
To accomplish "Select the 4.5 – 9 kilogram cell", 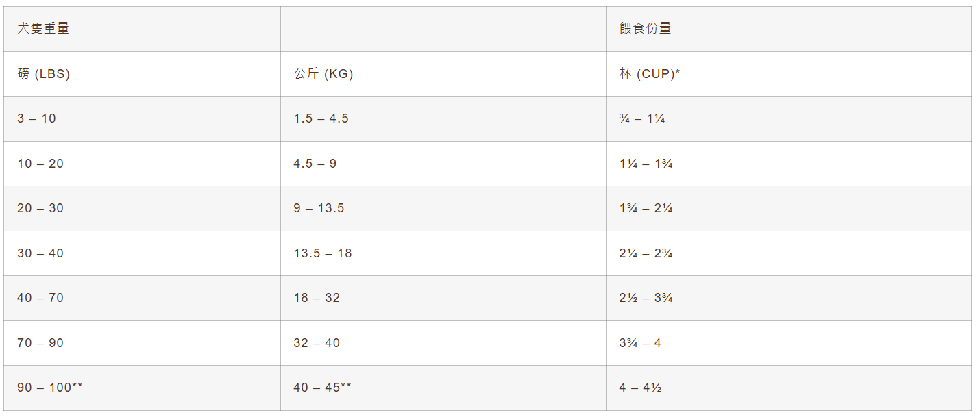I will [315, 164].
